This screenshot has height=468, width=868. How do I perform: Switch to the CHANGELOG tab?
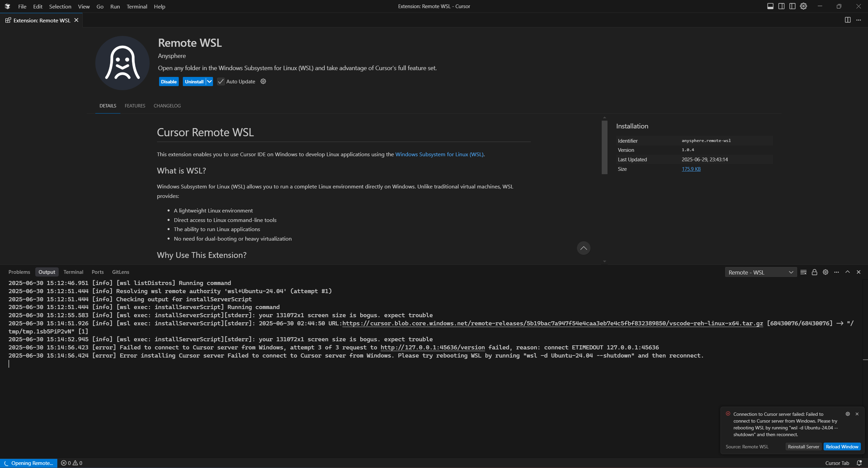coord(167,106)
